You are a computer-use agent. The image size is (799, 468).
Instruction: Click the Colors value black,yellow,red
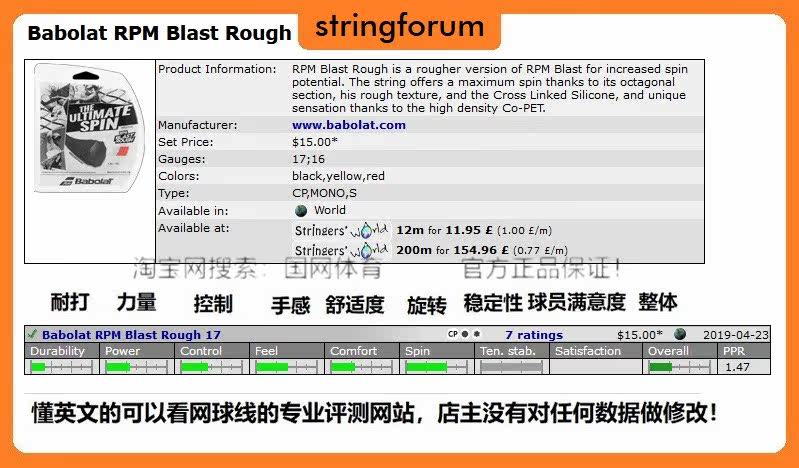click(x=338, y=176)
